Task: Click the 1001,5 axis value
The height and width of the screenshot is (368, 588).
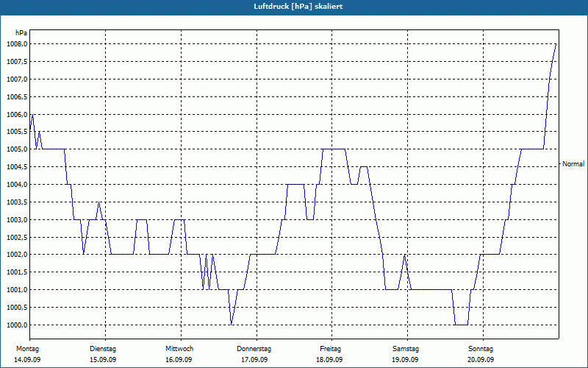Action: pyautogui.click(x=17, y=272)
